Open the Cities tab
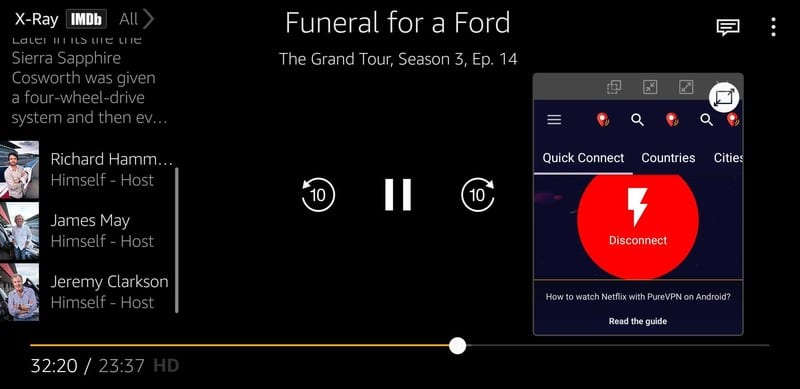The width and height of the screenshot is (800, 389). click(728, 158)
